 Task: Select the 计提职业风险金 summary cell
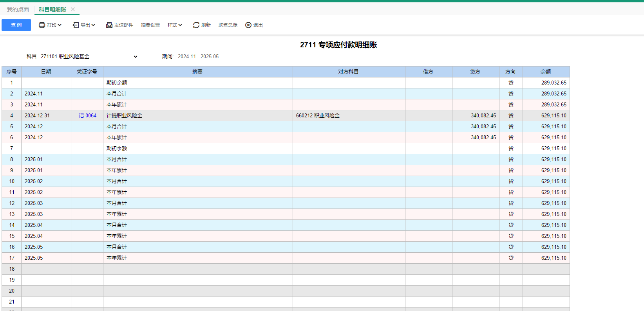[x=125, y=116]
